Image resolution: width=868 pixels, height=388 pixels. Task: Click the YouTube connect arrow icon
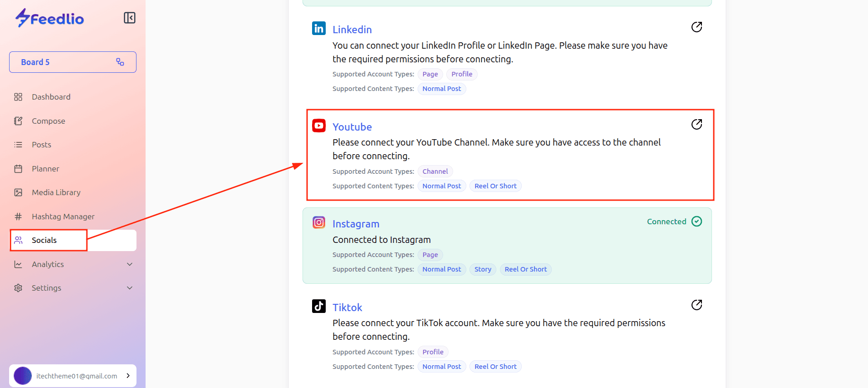point(696,125)
